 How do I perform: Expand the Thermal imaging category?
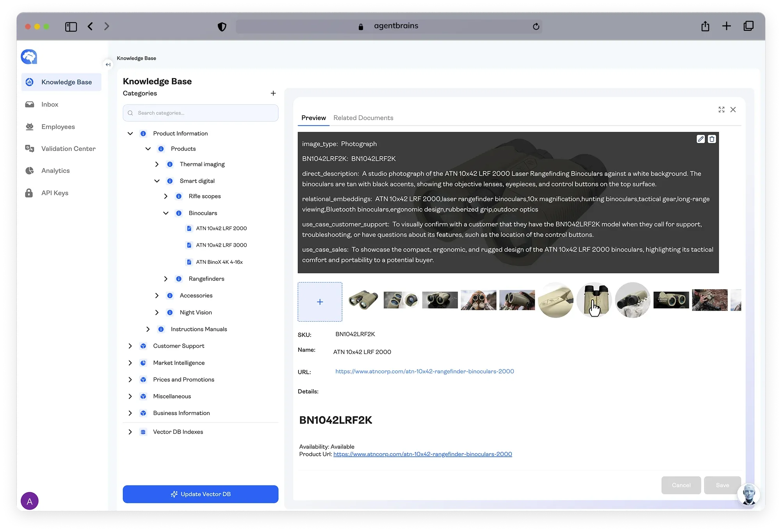pyautogui.click(x=157, y=164)
